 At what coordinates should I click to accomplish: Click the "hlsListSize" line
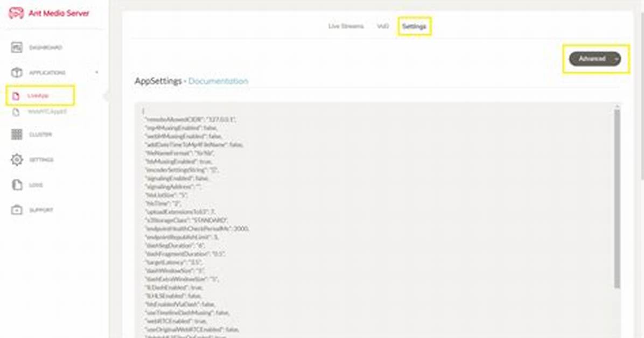[x=166, y=195]
